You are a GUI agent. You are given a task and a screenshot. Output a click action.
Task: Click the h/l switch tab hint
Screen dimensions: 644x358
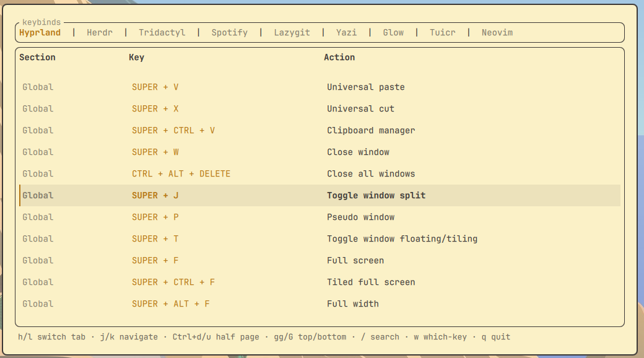pos(52,337)
